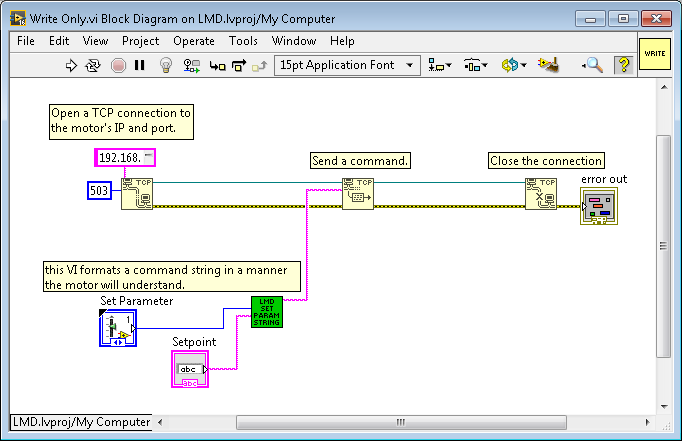Select the LMD SET PARAM STRING subVI

coord(267,312)
